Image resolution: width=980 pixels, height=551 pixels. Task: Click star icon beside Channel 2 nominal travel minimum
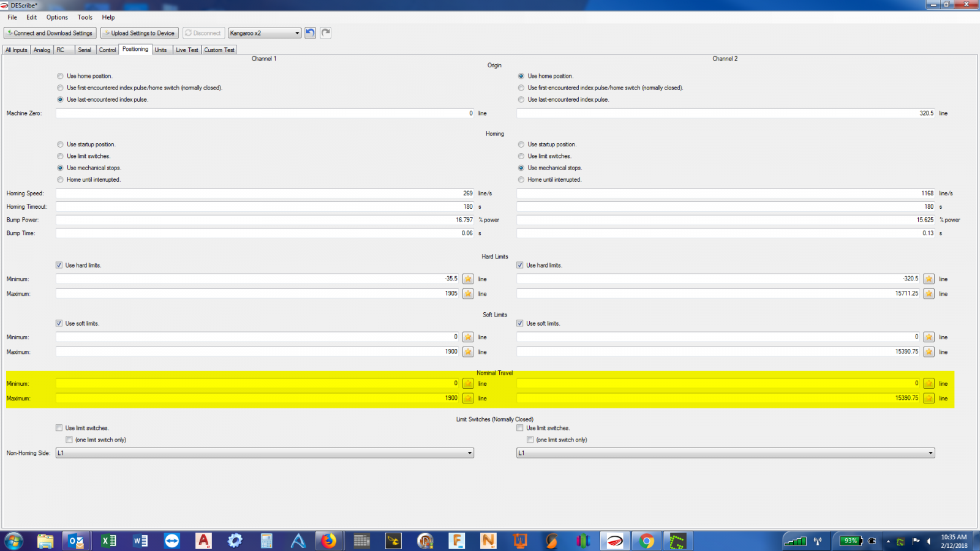coord(929,384)
